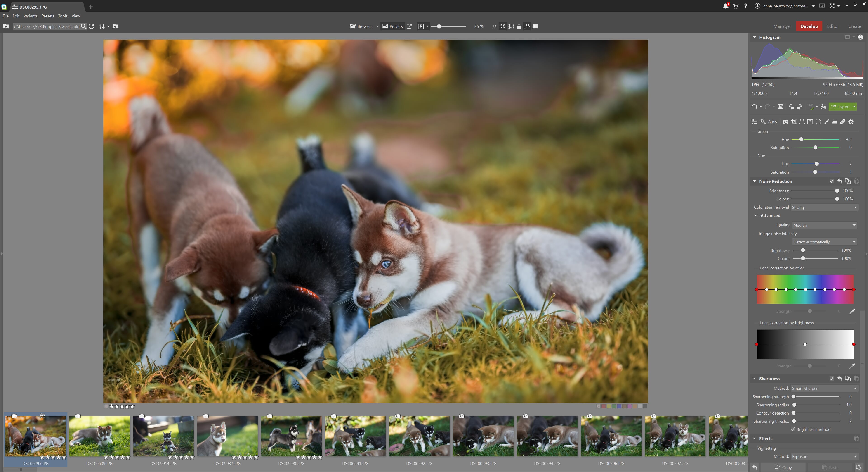Select the gradient filter tool
Image resolution: width=868 pixels, height=472 pixels.
click(x=810, y=122)
